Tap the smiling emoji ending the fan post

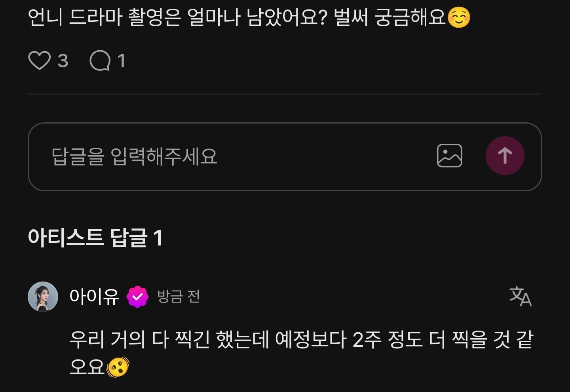459,17
